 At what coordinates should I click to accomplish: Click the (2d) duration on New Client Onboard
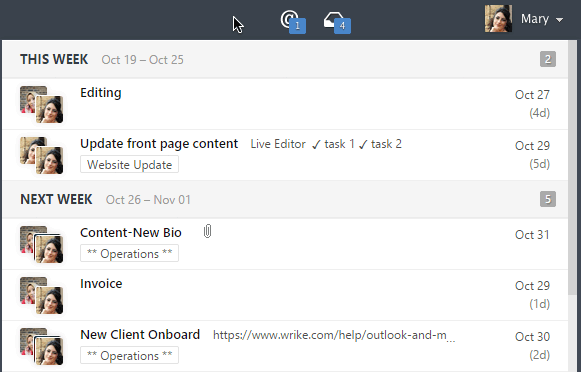(540, 355)
